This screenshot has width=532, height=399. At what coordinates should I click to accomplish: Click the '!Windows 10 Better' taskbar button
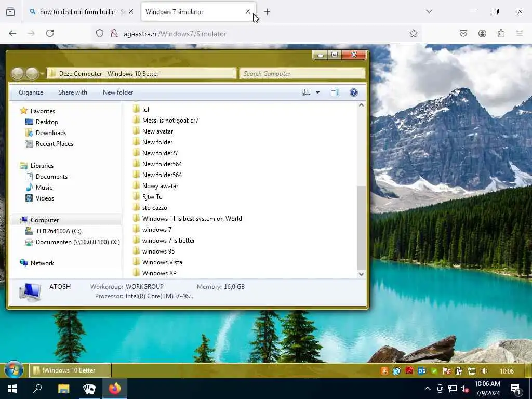tap(70, 370)
